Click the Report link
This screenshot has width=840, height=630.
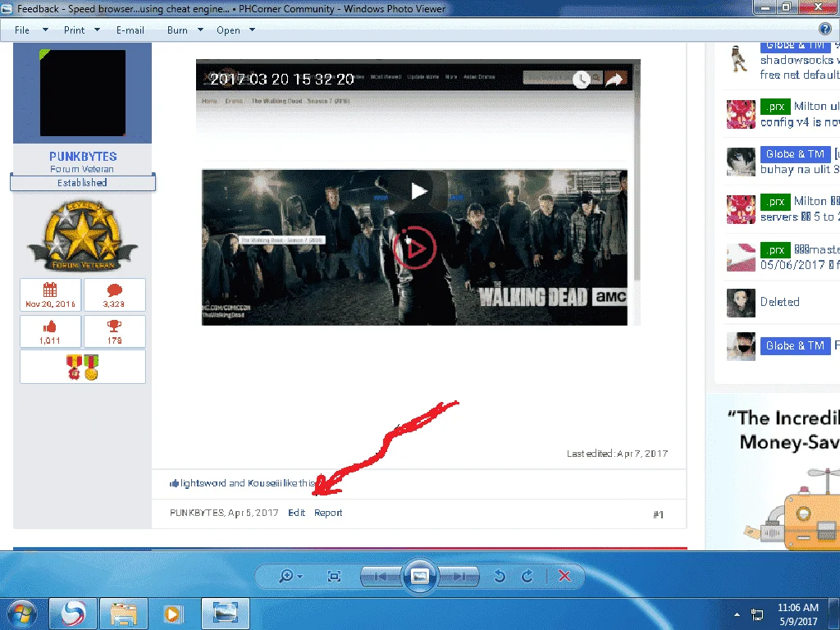328,513
